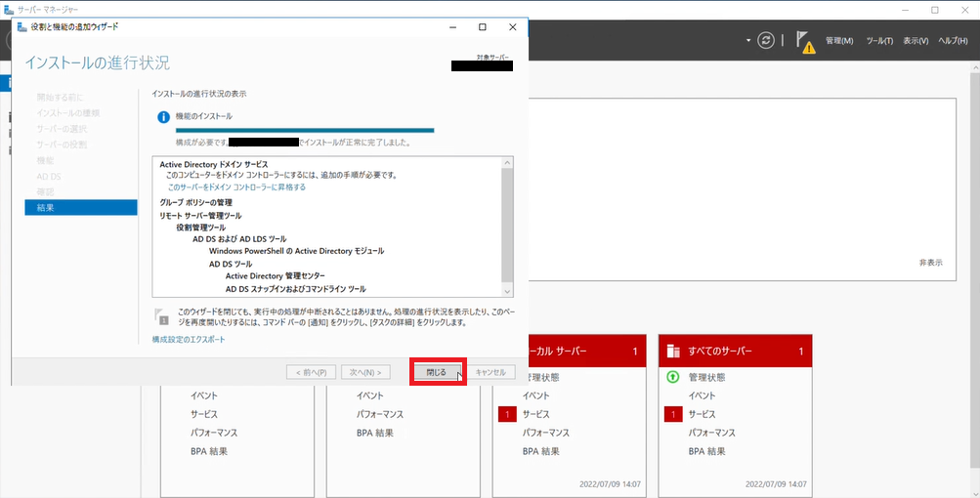
Task: Open the ツール(T) menu
Action: pyautogui.click(x=879, y=41)
